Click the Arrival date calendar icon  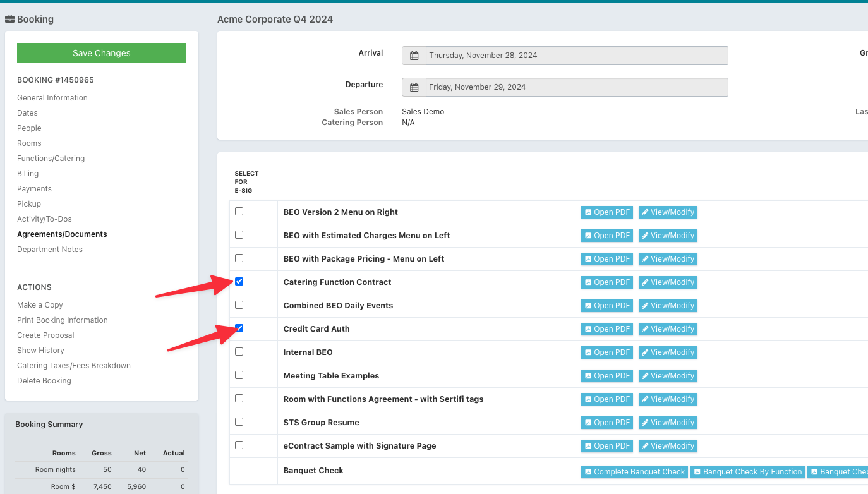point(414,56)
